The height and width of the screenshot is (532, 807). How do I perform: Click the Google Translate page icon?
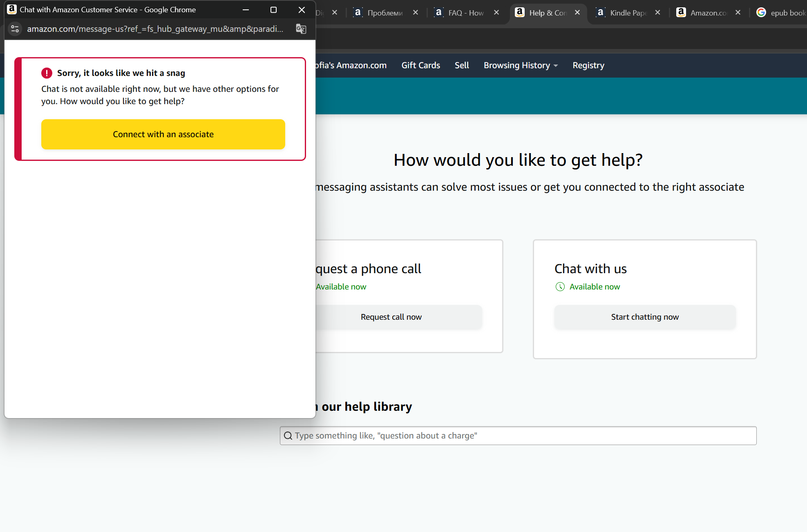(x=301, y=29)
